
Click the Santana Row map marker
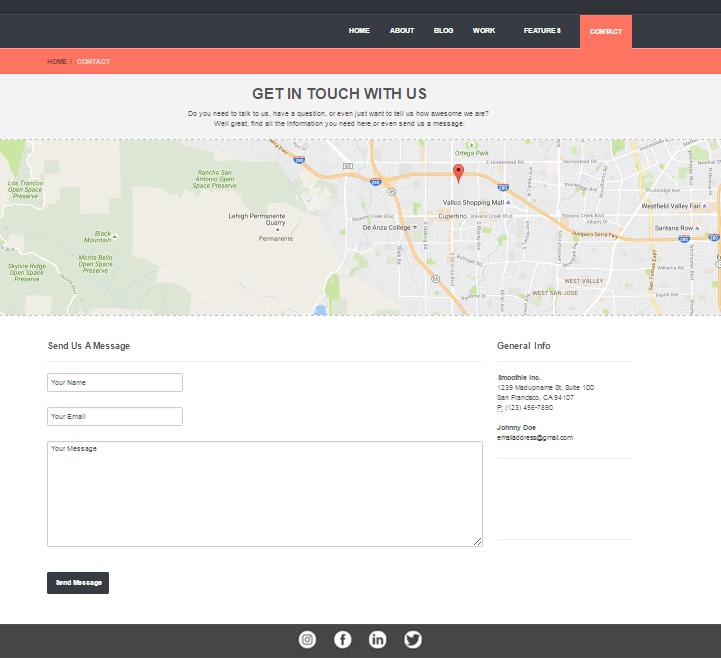(697, 228)
